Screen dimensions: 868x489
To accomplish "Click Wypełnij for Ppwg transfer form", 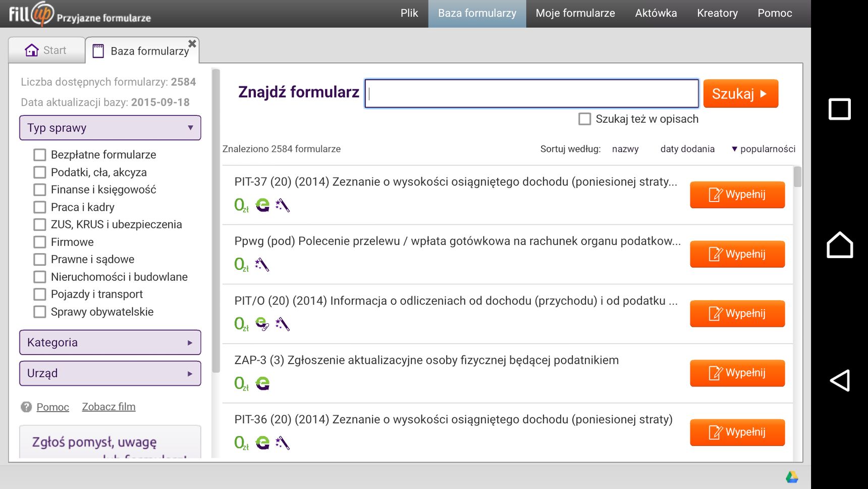I will (737, 254).
